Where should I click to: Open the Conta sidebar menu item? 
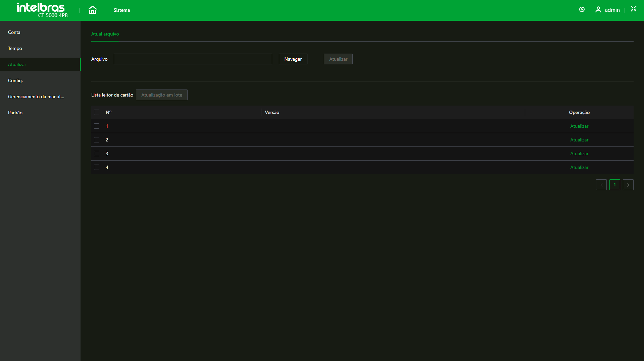point(14,32)
